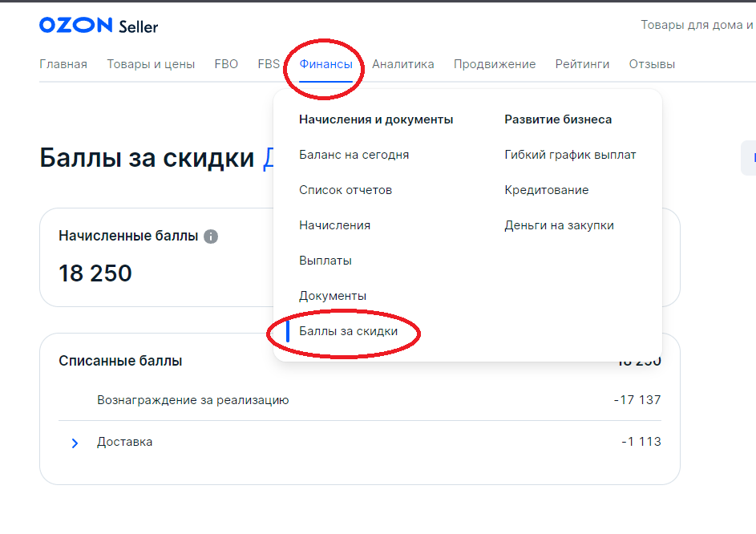Click the Списанные баллы heading
The image size is (756, 534).
pyautogui.click(x=120, y=361)
